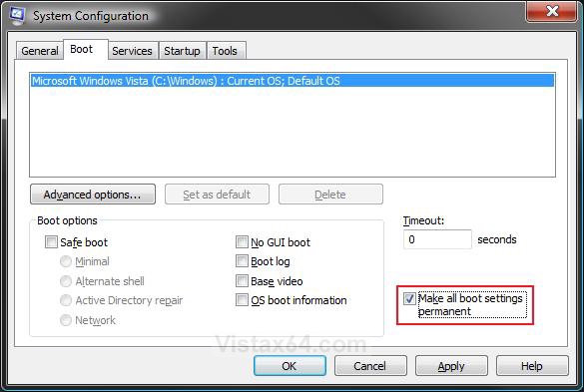Switch to the General tab

click(x=40, y=51)
